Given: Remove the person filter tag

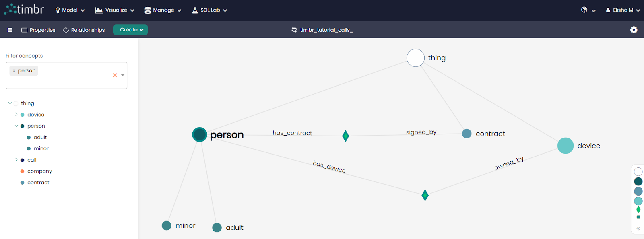Looking at the screenshot, I should point(14,71).
